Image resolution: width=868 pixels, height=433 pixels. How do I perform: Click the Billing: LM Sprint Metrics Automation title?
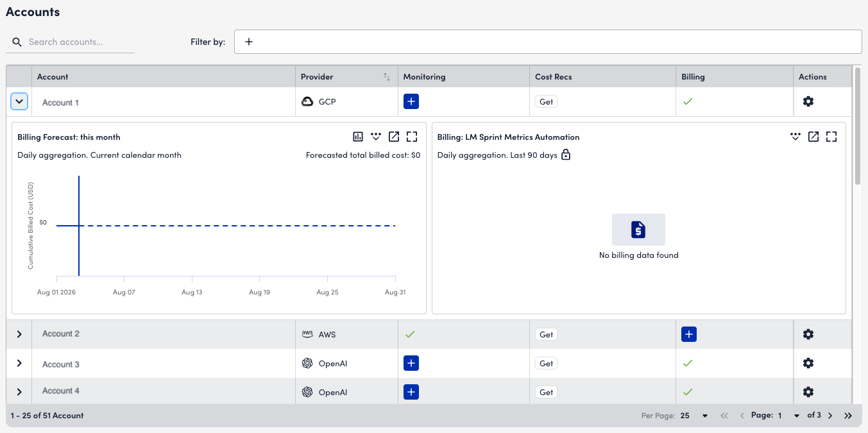coord(508,137)
